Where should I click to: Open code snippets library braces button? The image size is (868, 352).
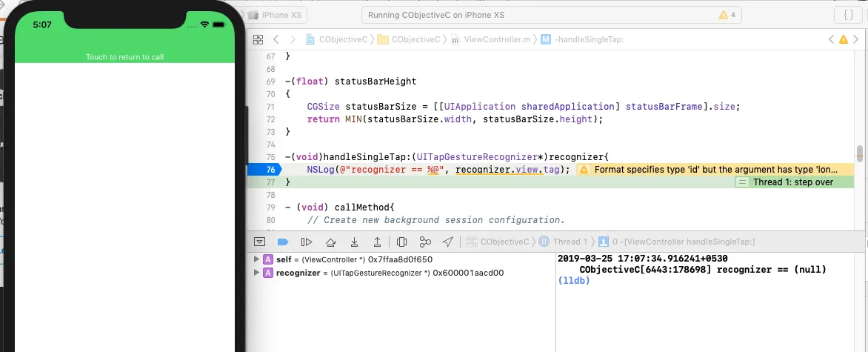(848, 15)
